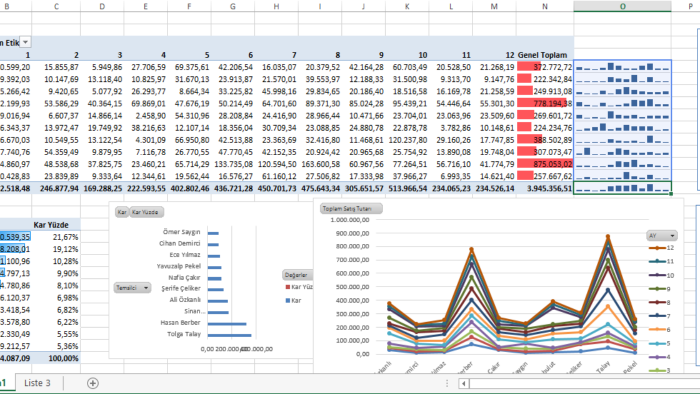This screenshot has height=394, width=700.
Task: Select cell with value 133.735,08
Action: 233,164
